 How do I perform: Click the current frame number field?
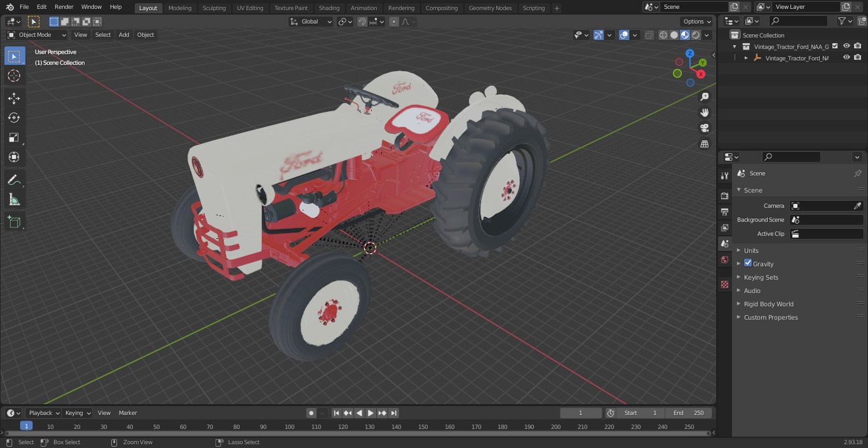[580, 413]
